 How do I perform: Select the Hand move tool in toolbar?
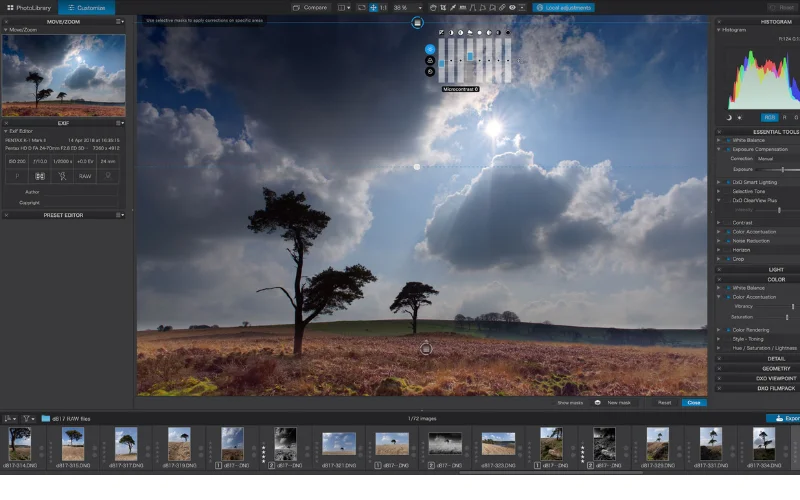pyautogui.click(x=433, y=8)
